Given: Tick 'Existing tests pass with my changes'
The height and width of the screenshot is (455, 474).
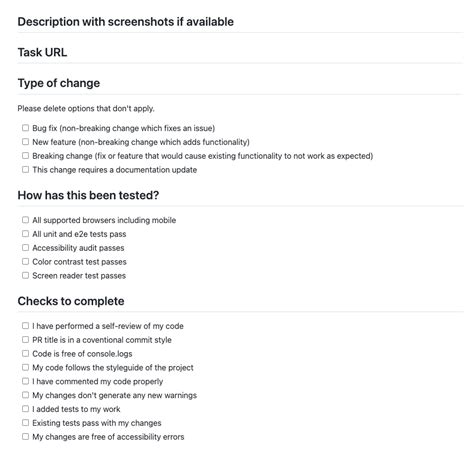Looking at the screenshot, I should coord(25,423).
